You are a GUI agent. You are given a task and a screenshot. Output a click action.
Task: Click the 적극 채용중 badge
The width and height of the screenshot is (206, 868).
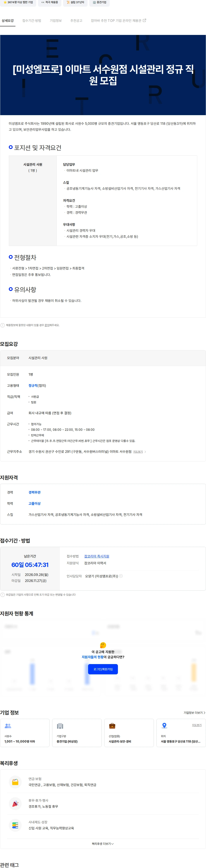click(50, 2)
